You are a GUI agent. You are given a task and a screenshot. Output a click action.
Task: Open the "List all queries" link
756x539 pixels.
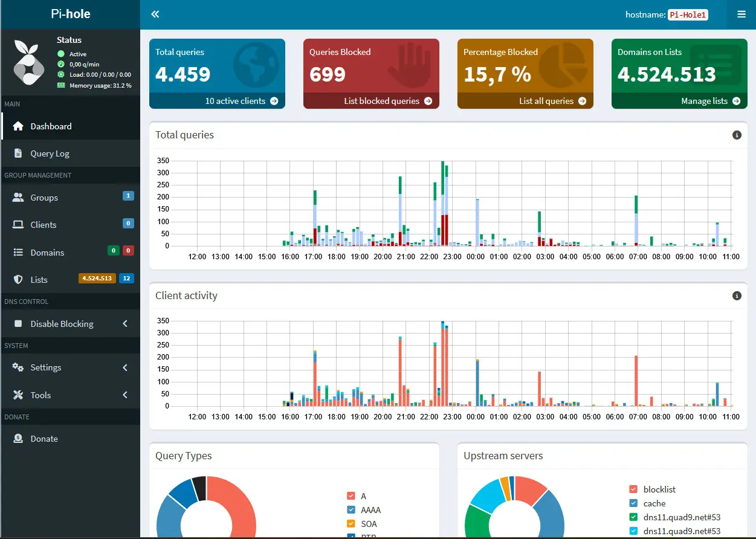pyautogui.click(x=552, y=101)
